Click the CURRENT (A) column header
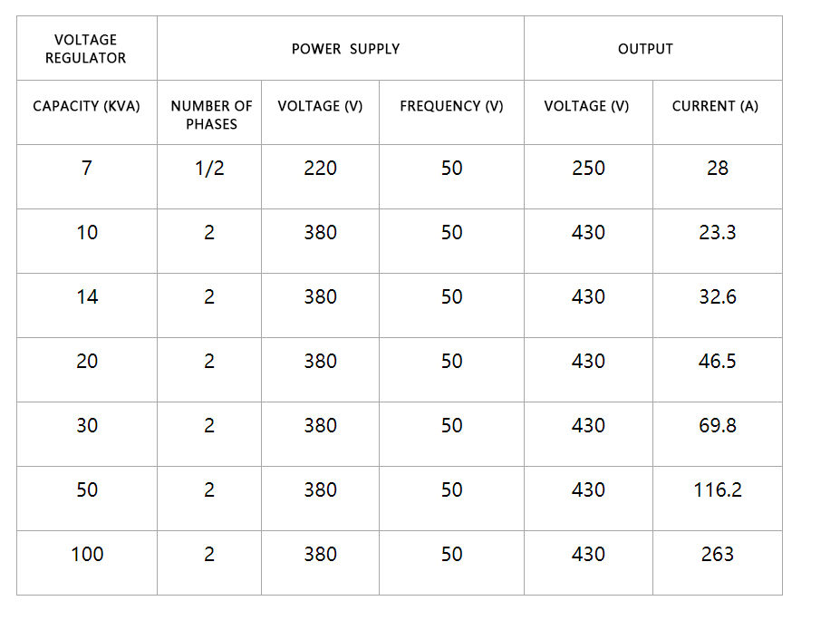Image resolution: width=840 pixels, height=620 pixels. 718,112
